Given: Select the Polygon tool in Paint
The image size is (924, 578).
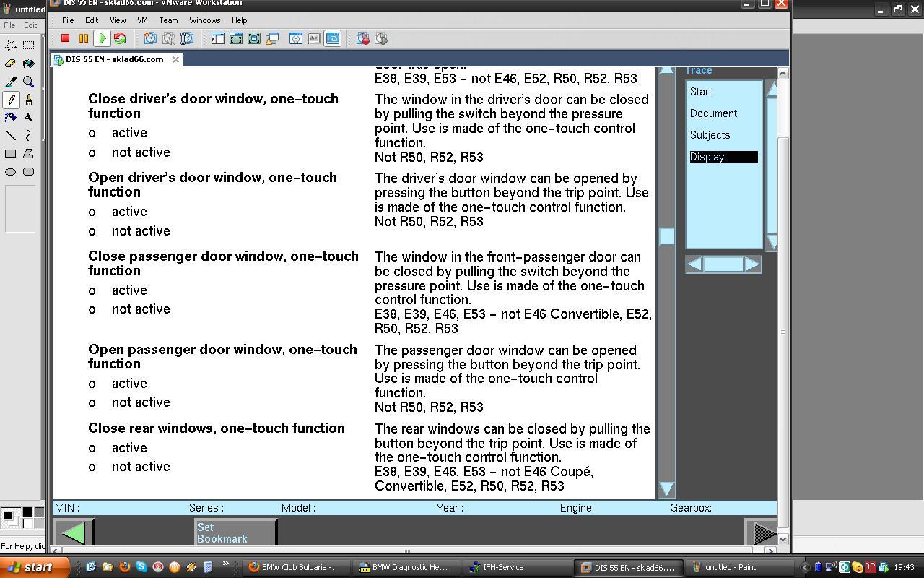Looking at the screenshot, I should point(29,153).
